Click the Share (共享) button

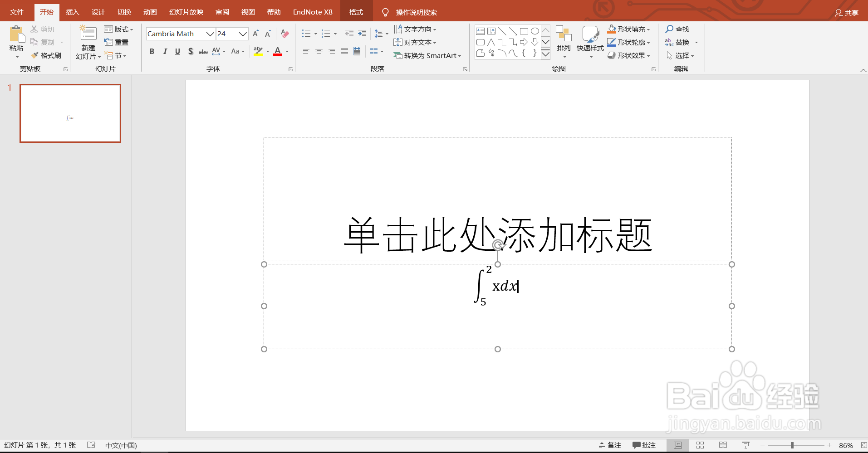coord(847,13)
